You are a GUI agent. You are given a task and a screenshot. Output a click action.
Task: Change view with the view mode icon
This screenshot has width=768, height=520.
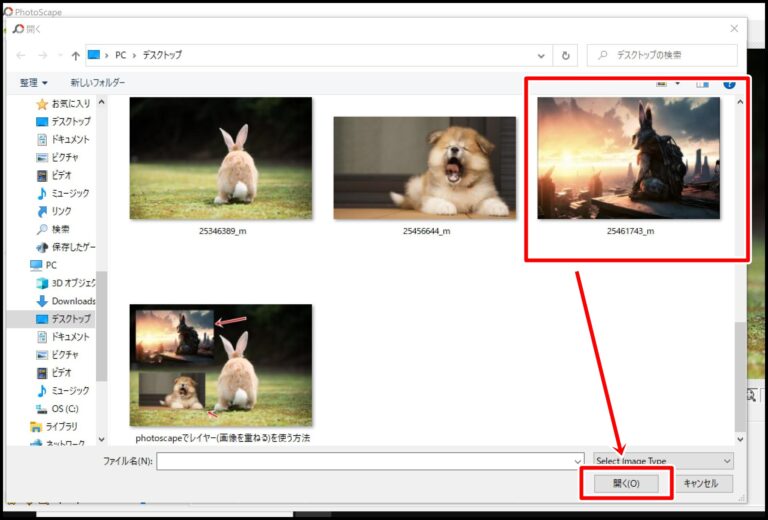click(662, 84)
